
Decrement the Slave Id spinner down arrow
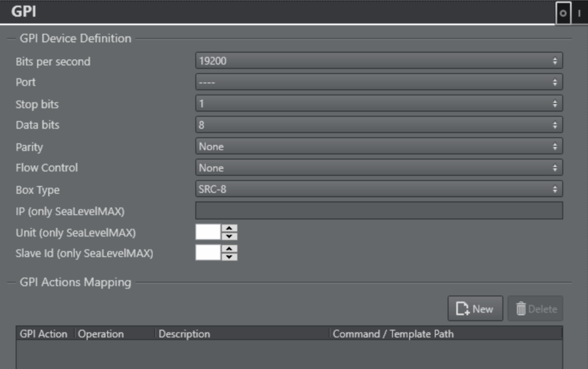(229, 257)
